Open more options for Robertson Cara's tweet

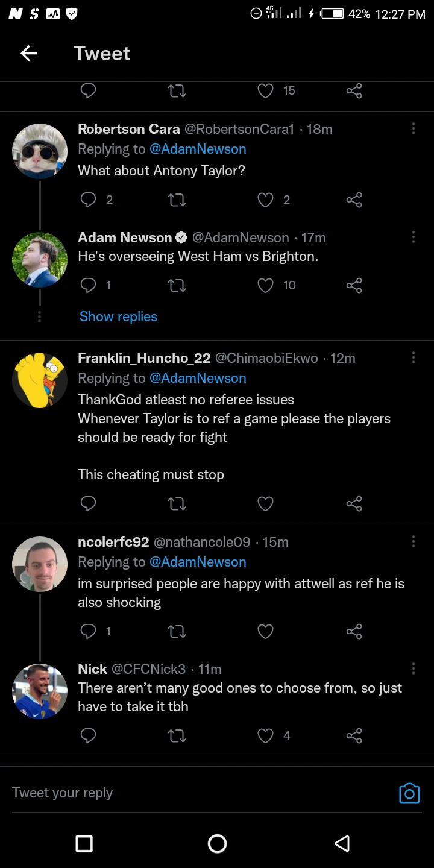point(413,129)
